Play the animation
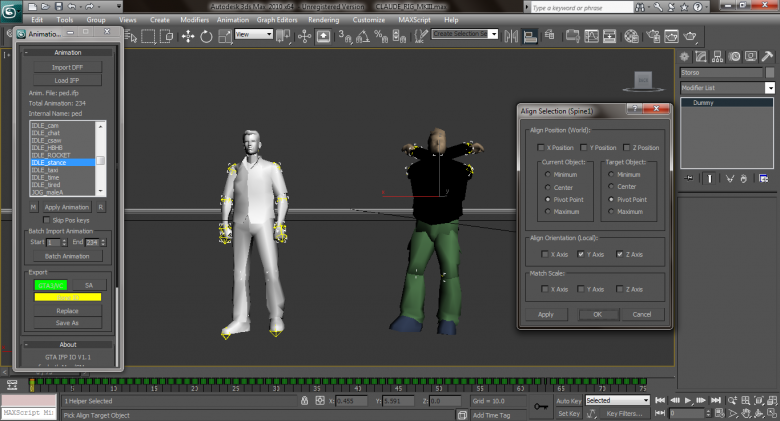The width and height of the screenshot is (780, 421). point(688,400)
